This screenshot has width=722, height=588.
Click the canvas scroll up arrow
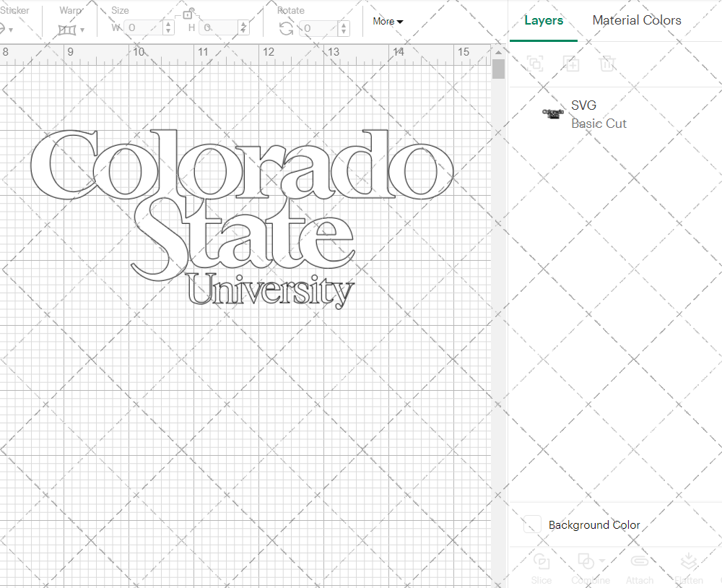coord(498,53)
